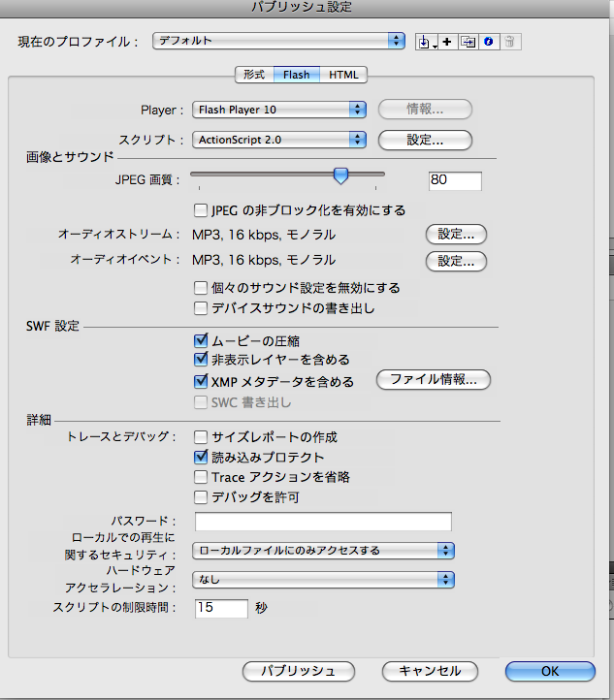Viewport: 614px width, 700px height.
Task: Open オーディオイベント 設定... button
Action: (456, 261)
